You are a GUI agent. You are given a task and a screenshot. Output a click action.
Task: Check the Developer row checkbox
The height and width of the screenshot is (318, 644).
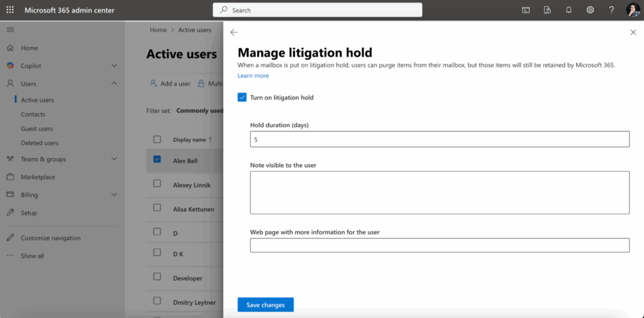(x=157, y=276)
